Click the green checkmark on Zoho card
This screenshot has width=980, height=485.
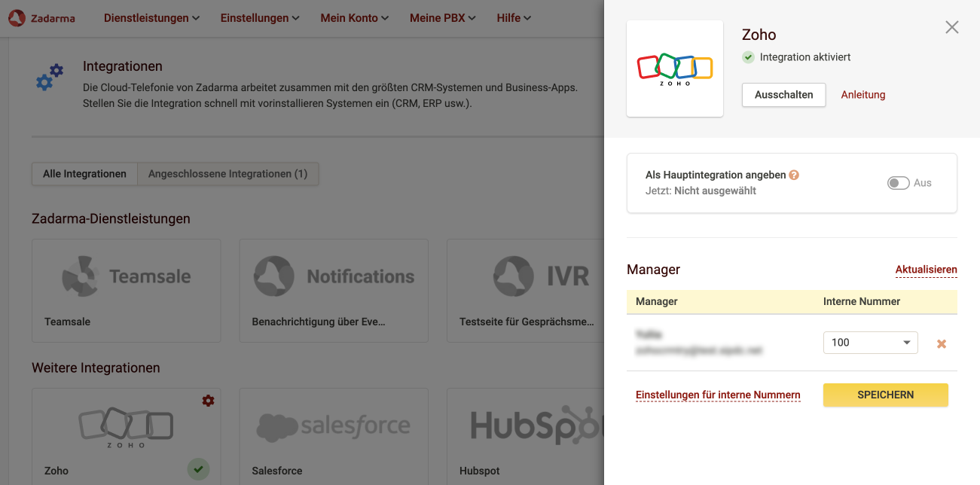[x=198, y=469]
